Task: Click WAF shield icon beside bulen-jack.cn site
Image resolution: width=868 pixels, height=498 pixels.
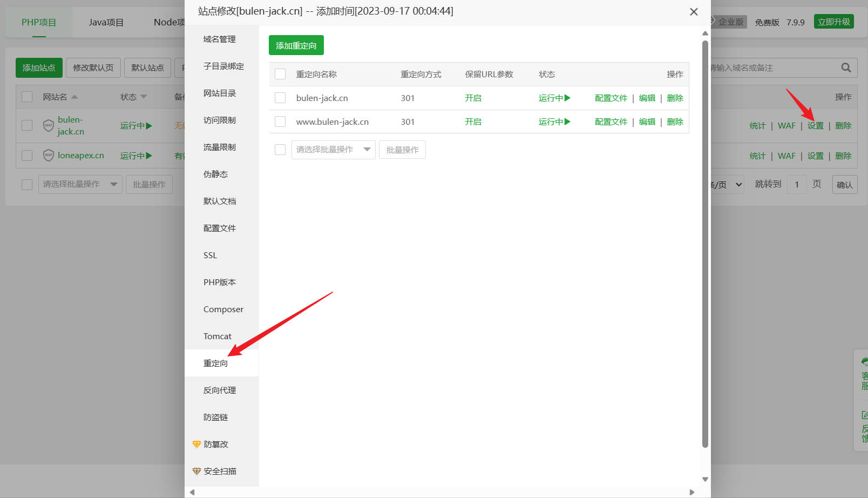Action: (x=49, y=125)
